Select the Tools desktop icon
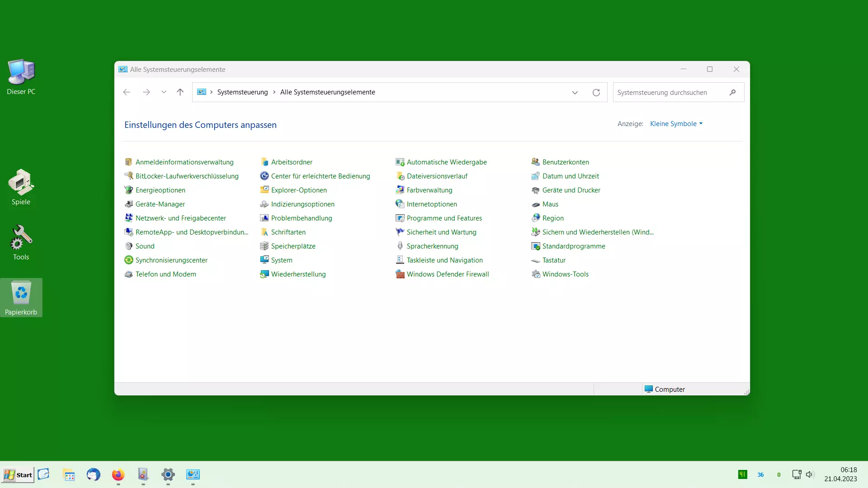Image resolution: width=868 pixels, height=488 pixels. pyautogui.click(x=21, y=242)
